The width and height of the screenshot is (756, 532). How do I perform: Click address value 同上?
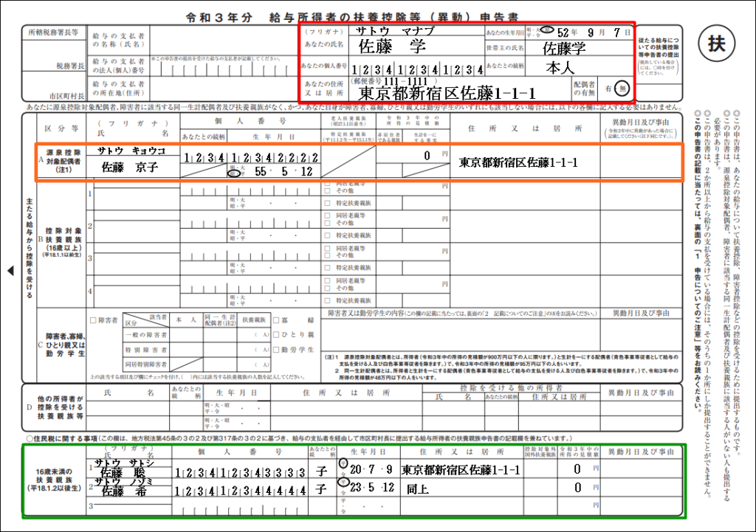pyautogui.click(x=418, y=490)
